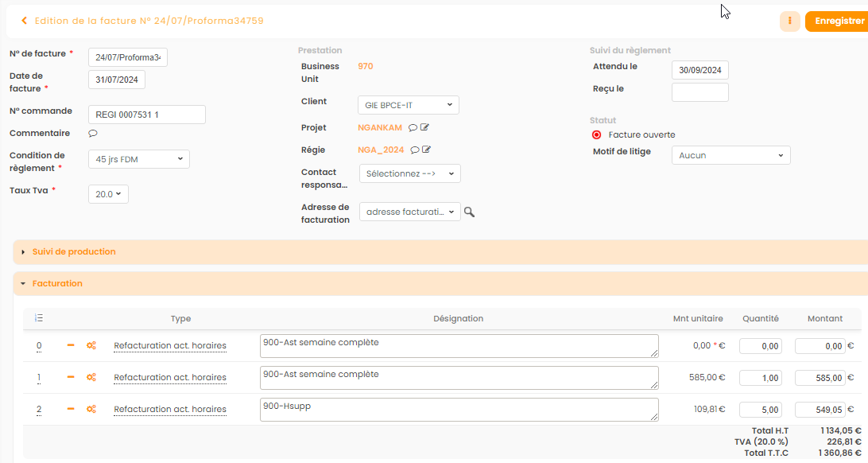The image size is (868, 463).
Task: Open the Motif de litige dropdown
Action: tap(730, 156)
